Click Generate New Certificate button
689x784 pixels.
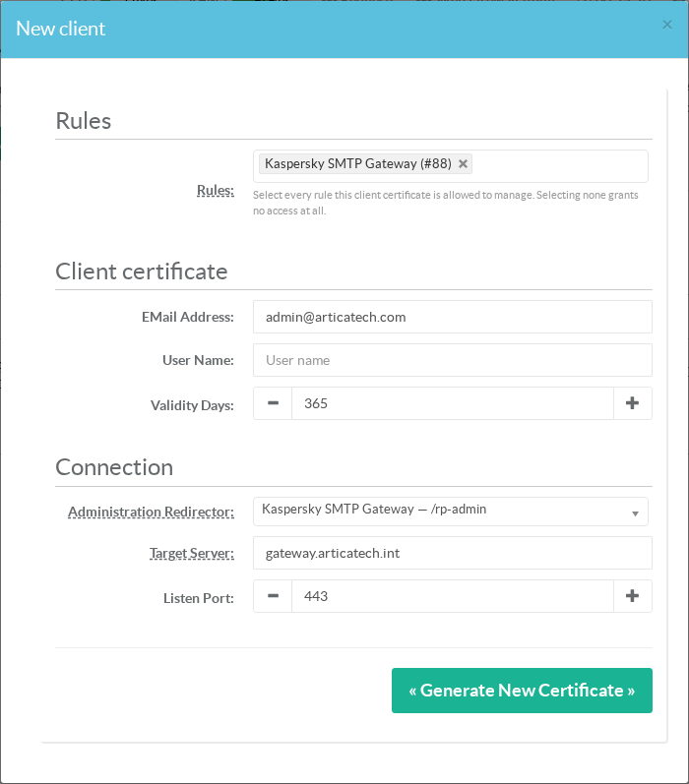[522, 691]
